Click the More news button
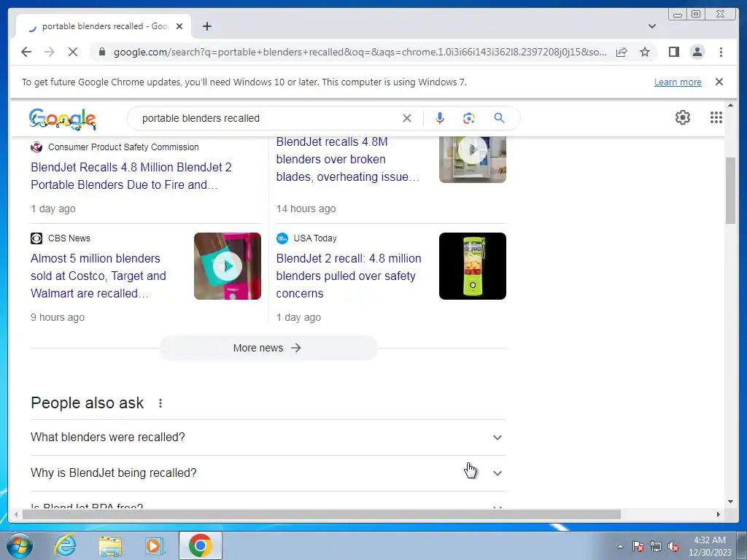The width and height of the screenshot is (747, 560). click(268, 348)
